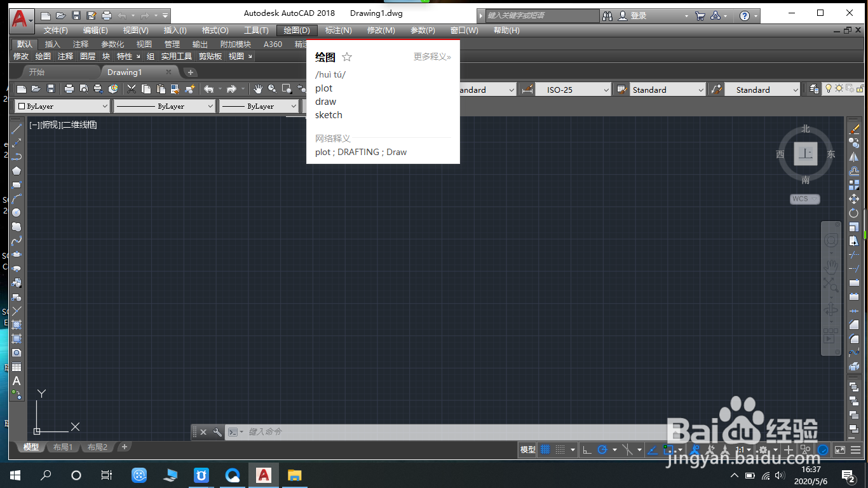Click the Save icon in standard toolbar

[x=51, y=90]
